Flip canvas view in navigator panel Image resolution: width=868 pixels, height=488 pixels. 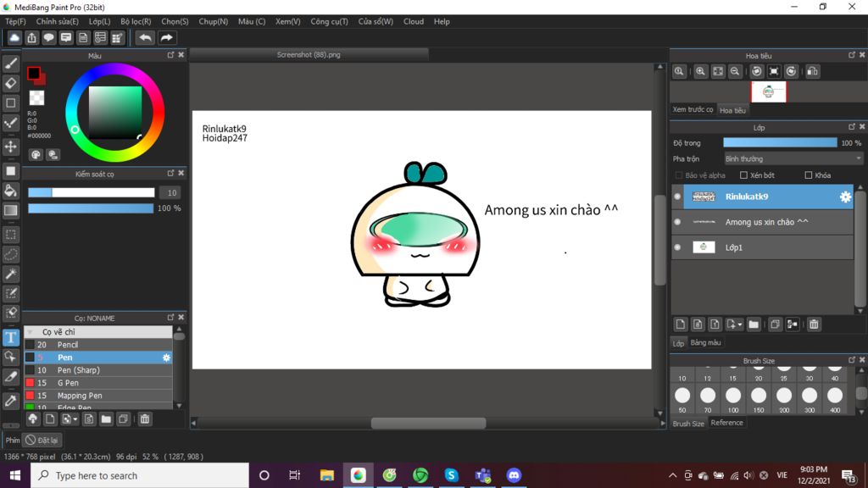(812, 71)
